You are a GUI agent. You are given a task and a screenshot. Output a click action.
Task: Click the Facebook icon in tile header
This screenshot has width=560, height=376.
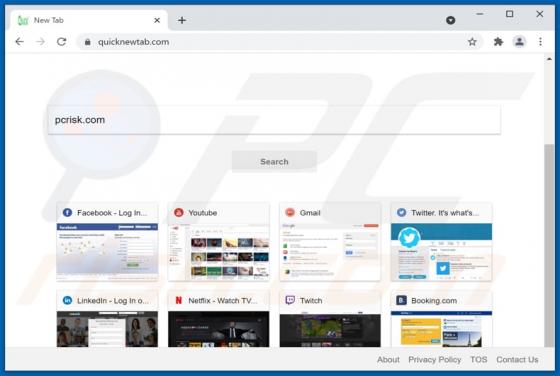[x=67, y=212]
